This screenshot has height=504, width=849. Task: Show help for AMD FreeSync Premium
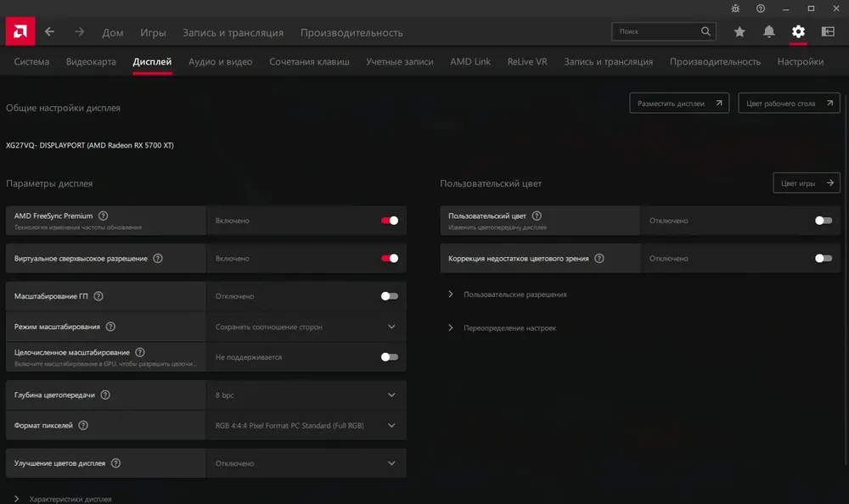tap(103, 216)
